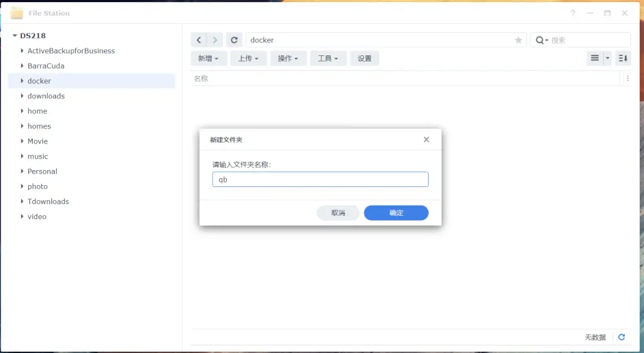Click 设置 button
Viewport: 644px width, 353px height.
click(364, 58)
